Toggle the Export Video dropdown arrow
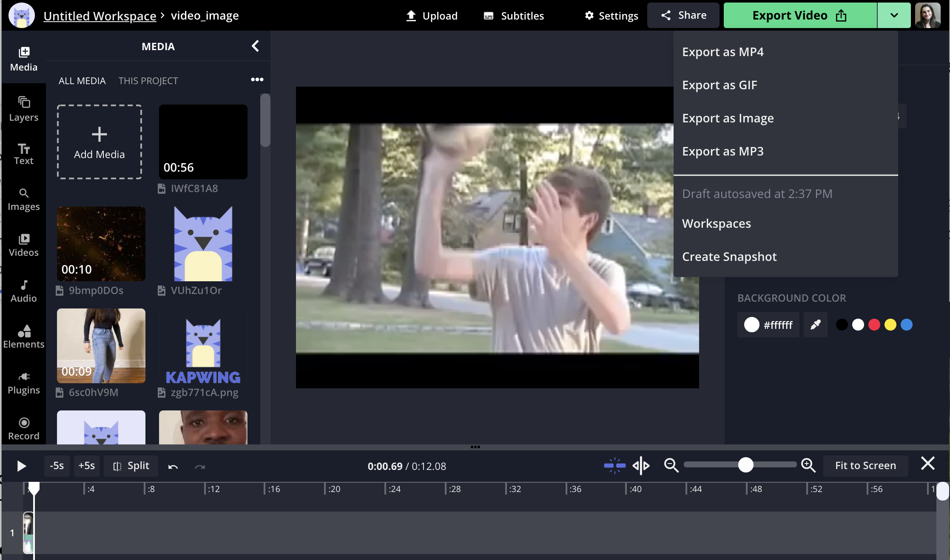 click(893, 16)
